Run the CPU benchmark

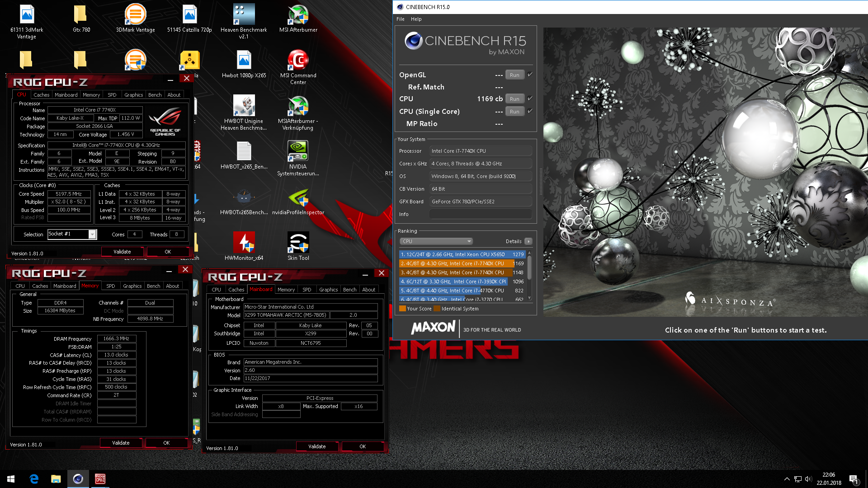tap(514, 99)
